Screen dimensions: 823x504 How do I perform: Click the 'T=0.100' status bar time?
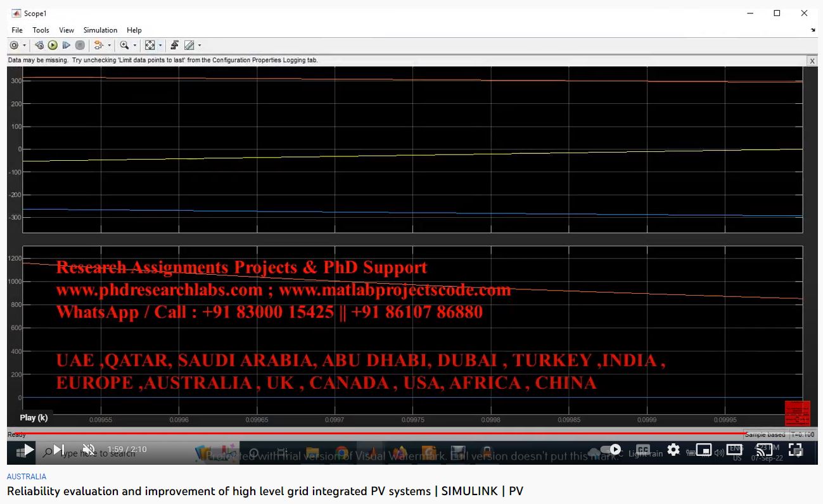coord(802,435)
